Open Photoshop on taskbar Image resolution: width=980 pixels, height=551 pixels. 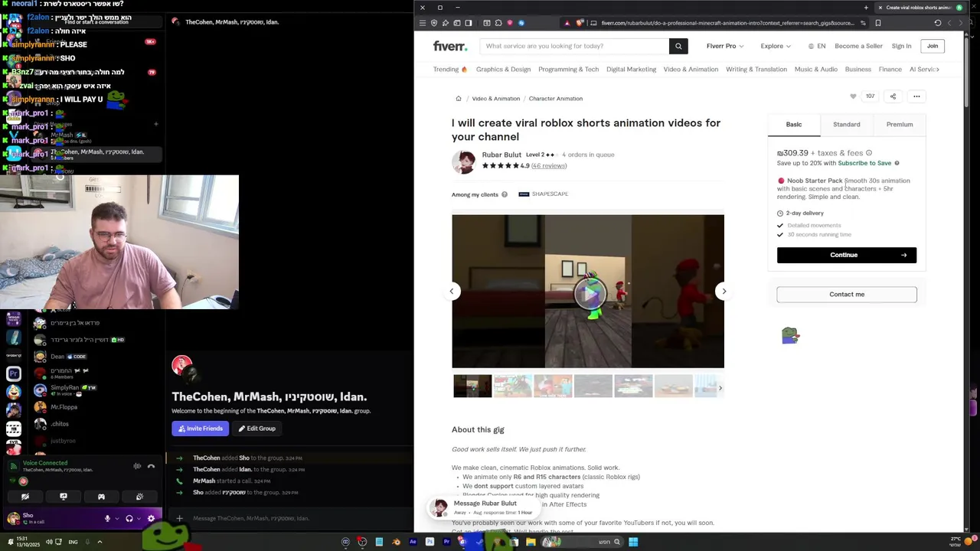tap(430, 542)
